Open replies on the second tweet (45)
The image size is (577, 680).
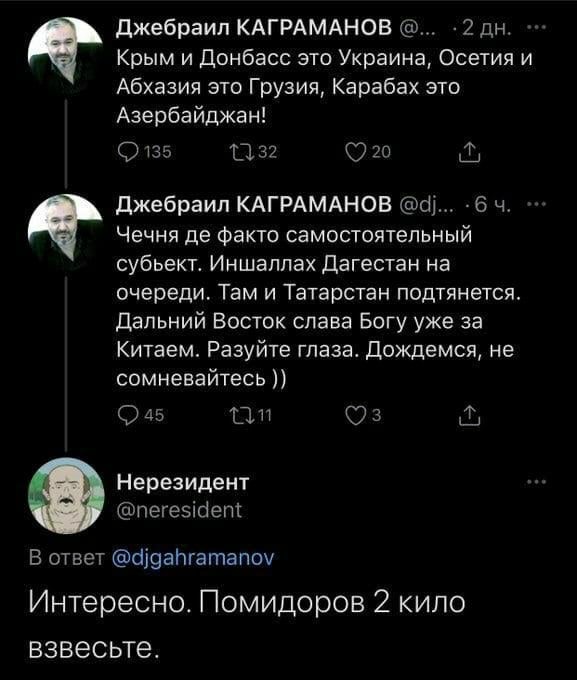[141, 415]
